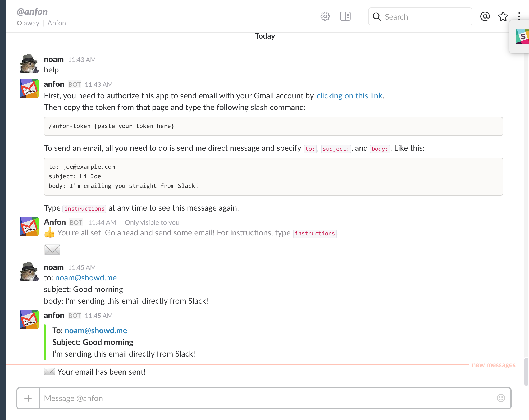Star this conversation
Screen dimensions: 529x420
pyautogui.click(x=503, y=17)
